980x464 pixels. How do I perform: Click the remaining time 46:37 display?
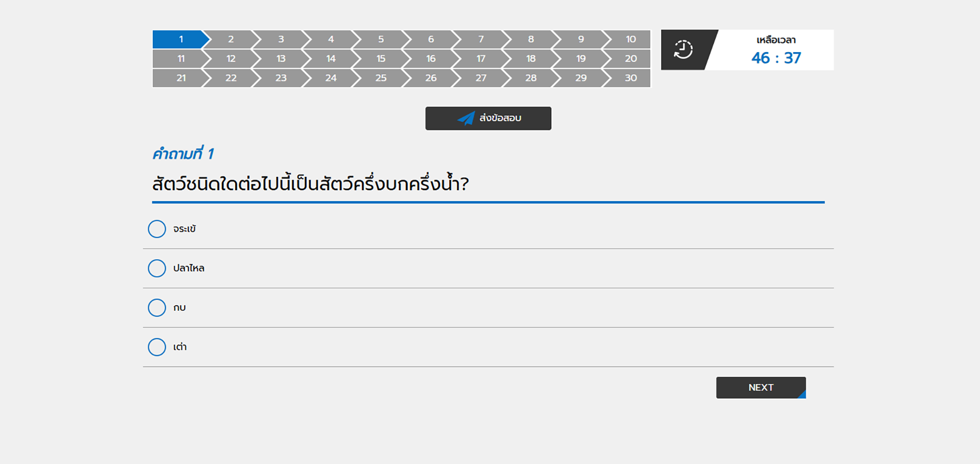[x=775, y=58]
